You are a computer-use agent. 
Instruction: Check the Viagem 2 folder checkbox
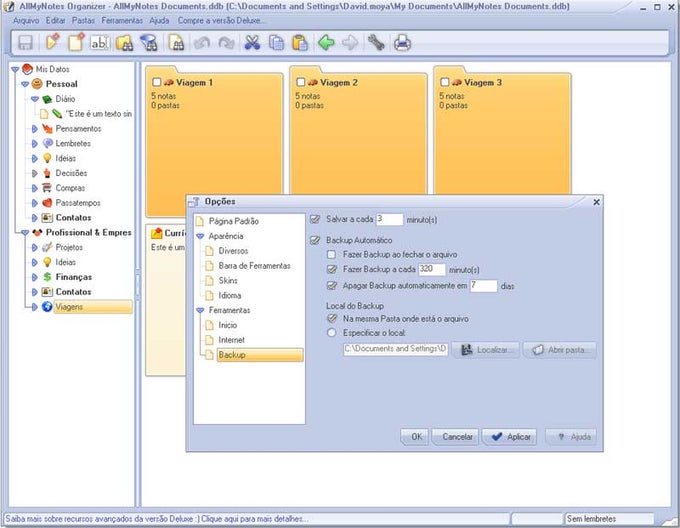pos(301,82)
